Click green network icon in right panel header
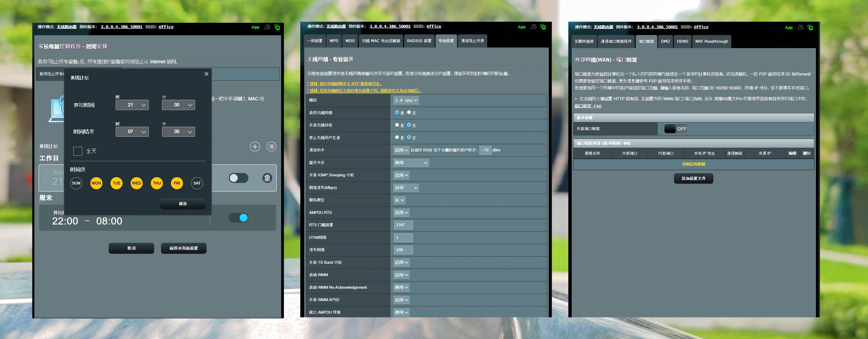The image size is (868, 339). click(810, 28)
